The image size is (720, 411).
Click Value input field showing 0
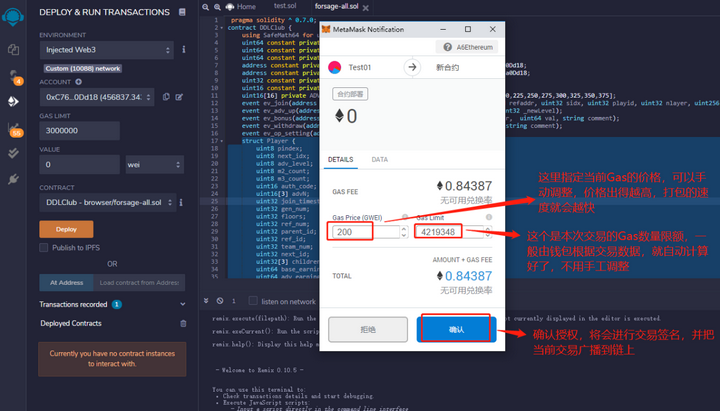79,164
